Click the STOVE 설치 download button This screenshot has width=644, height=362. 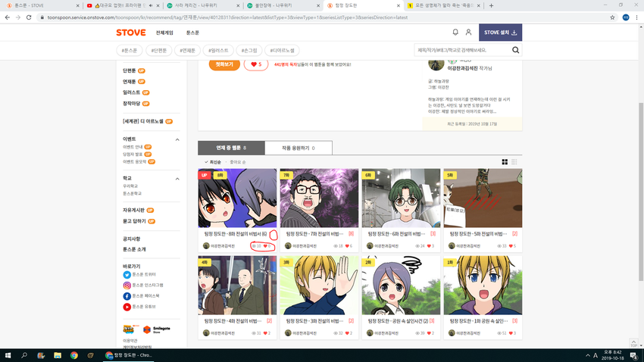click(500, 33)
